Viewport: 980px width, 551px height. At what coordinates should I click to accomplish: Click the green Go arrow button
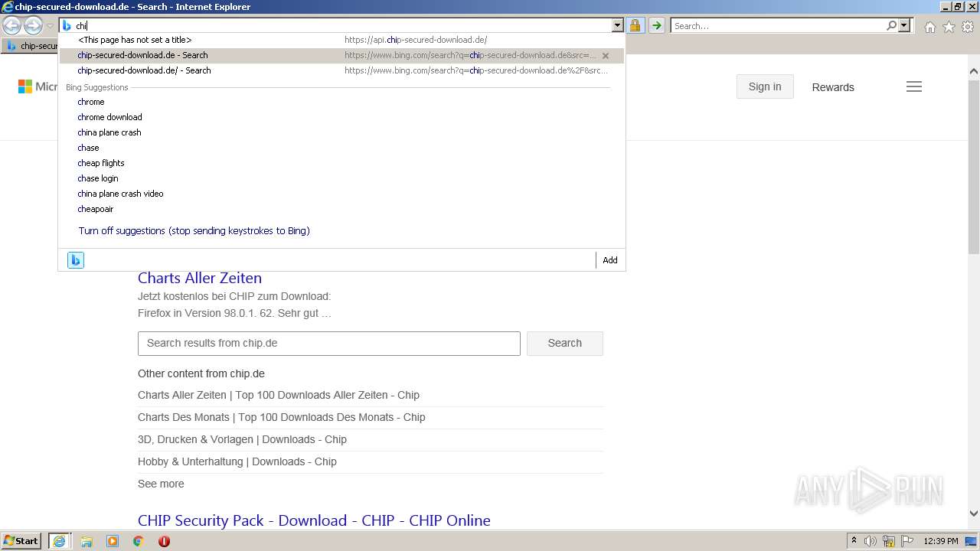[x=657, y=26]
